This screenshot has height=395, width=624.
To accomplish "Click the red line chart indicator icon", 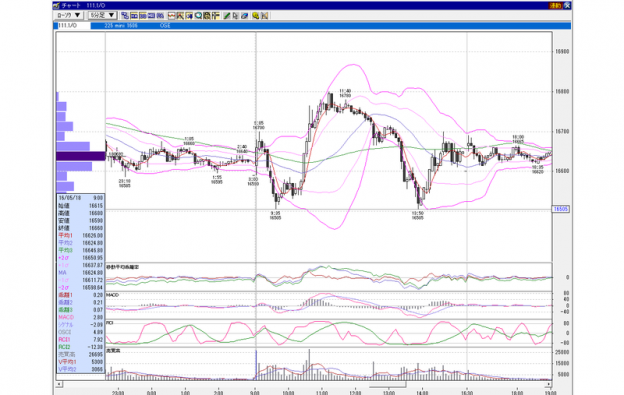I will point(172,16).
